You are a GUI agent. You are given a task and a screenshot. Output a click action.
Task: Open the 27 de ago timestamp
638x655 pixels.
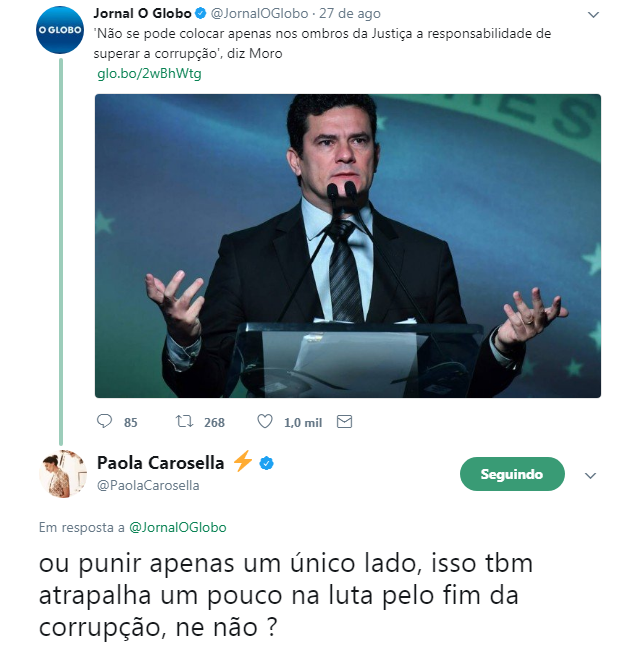[350, 14]
